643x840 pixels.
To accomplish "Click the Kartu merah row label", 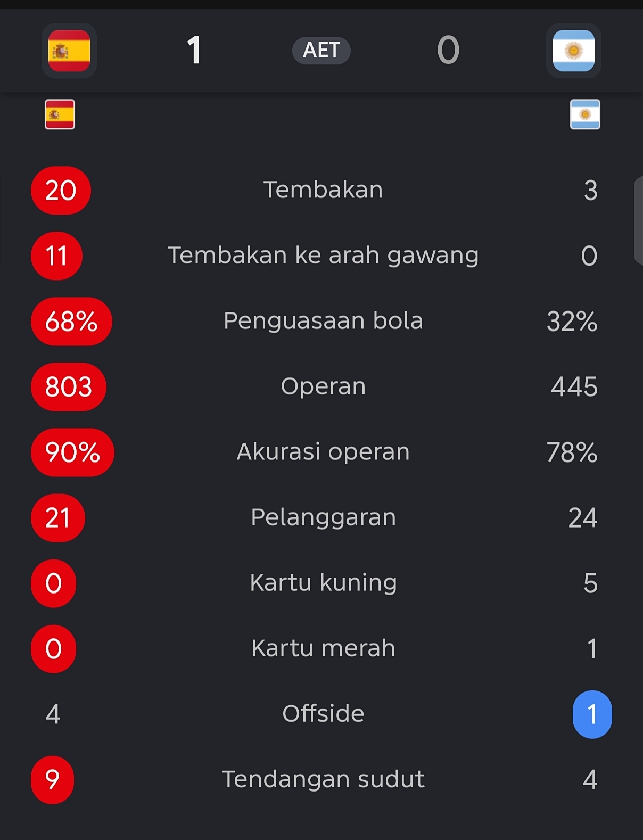I will [x=323, y=648].
